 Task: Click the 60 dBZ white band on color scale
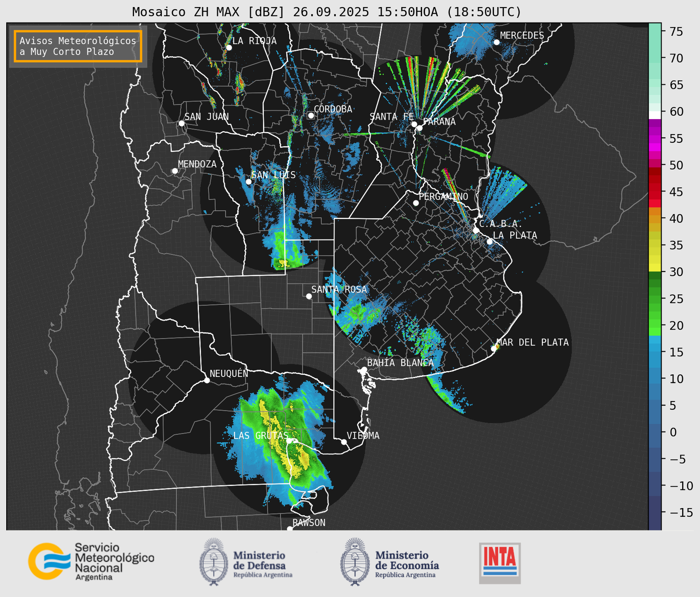(655, 115)
